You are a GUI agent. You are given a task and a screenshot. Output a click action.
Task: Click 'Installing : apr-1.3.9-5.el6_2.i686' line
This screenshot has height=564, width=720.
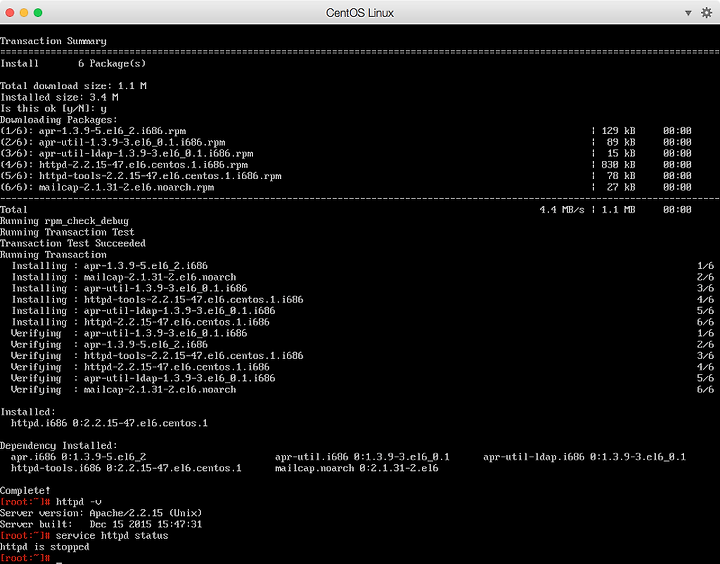(110, 266)
